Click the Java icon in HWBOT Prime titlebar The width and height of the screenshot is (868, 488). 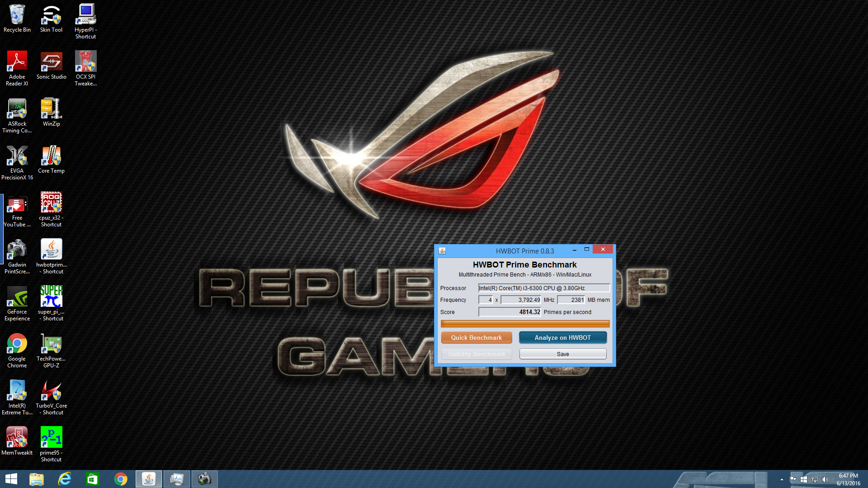pos(442,251)
